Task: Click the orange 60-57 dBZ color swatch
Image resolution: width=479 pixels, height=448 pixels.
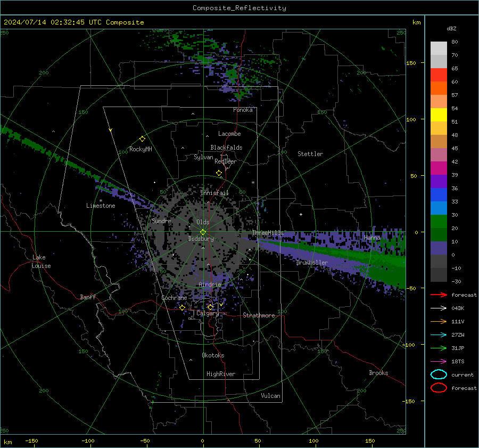Action: 439,88
